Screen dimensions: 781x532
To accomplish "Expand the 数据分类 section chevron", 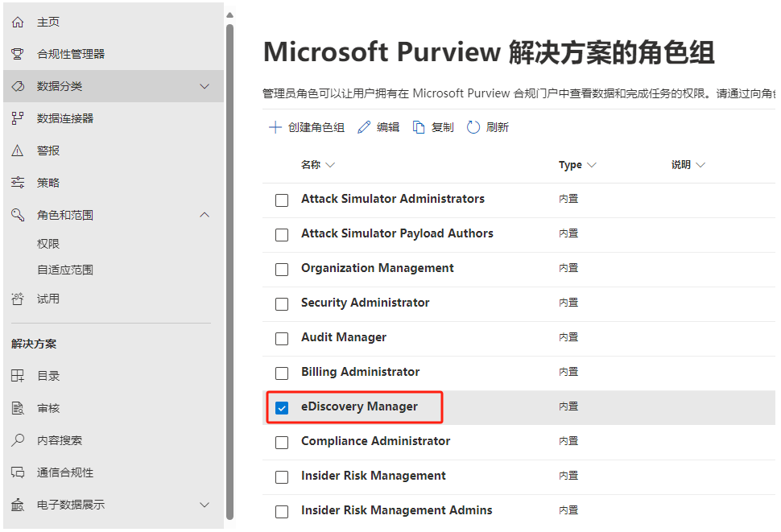I will 205,86.
